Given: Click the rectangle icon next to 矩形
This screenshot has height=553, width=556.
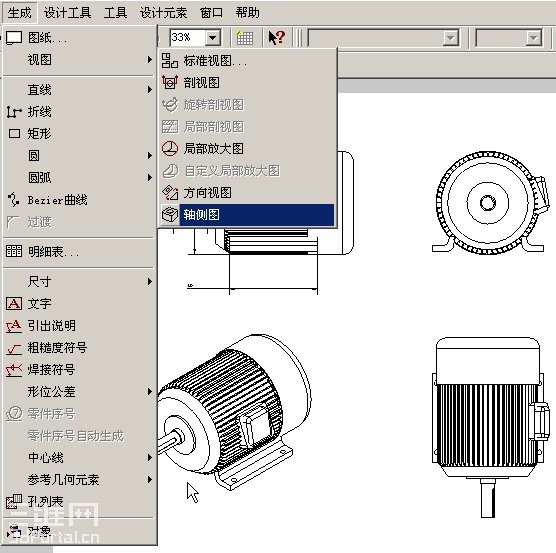Looking at the screenshot, I should pyautogui.click(x=14, y=134).
